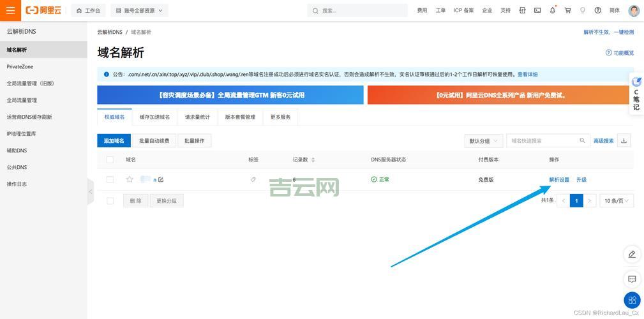644x319 pixels.
Task: Collapse the left sidebar using the handle
Action: pyautogui.click(x=91, y=192)
